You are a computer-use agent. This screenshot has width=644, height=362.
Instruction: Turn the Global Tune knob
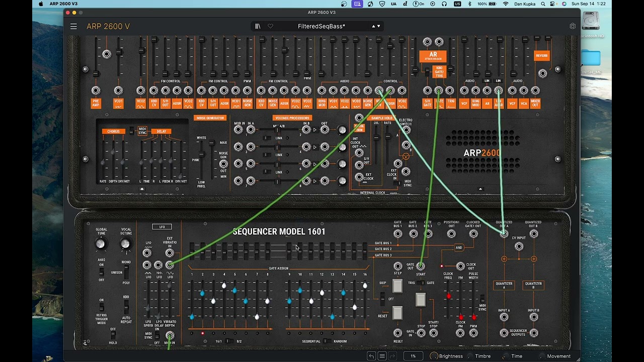(101, 244)
